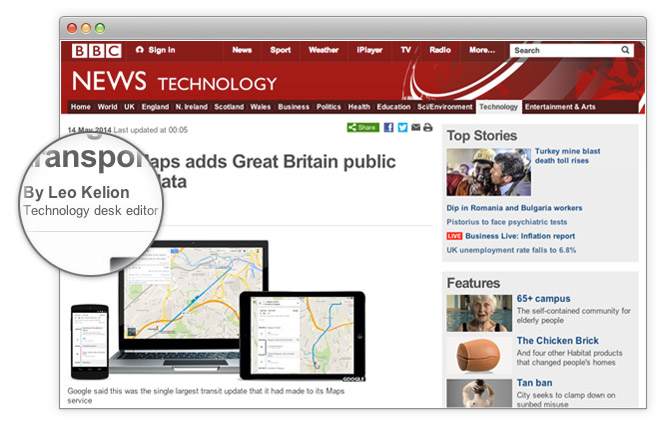The image size is (662, 424).
Task: Open UK unemployment rate falls link
Action: click(511, 250)
